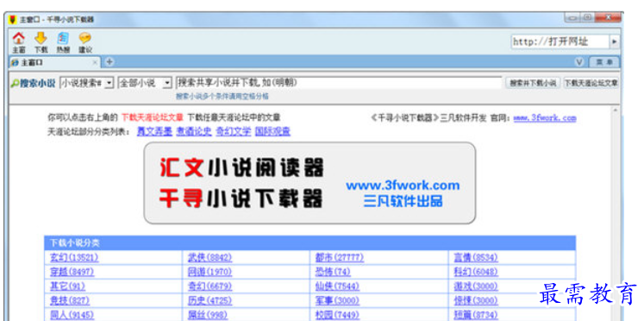Click the 搜索小说 magnifier icon
This screenshot has height=321, width=644.
15,84
